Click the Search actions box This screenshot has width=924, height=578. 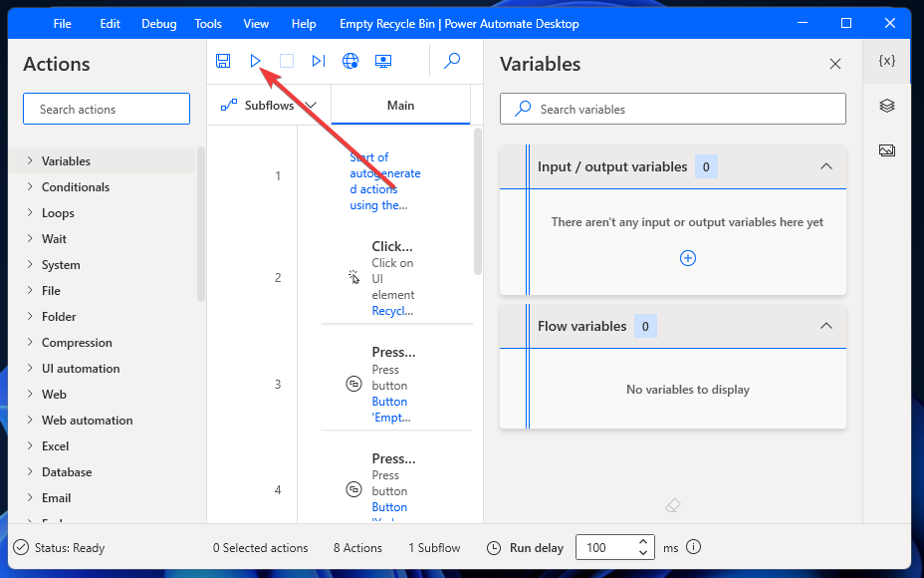(107, 109)
